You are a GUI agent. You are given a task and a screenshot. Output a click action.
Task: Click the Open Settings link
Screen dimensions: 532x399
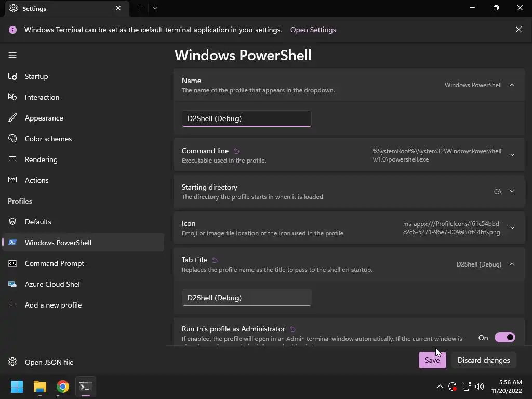coord(313,30)
